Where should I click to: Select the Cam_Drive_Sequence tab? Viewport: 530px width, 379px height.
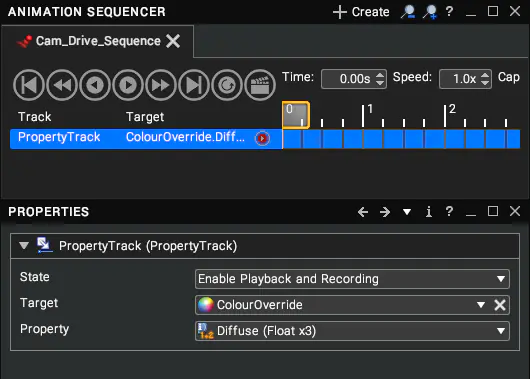[98, 41]
